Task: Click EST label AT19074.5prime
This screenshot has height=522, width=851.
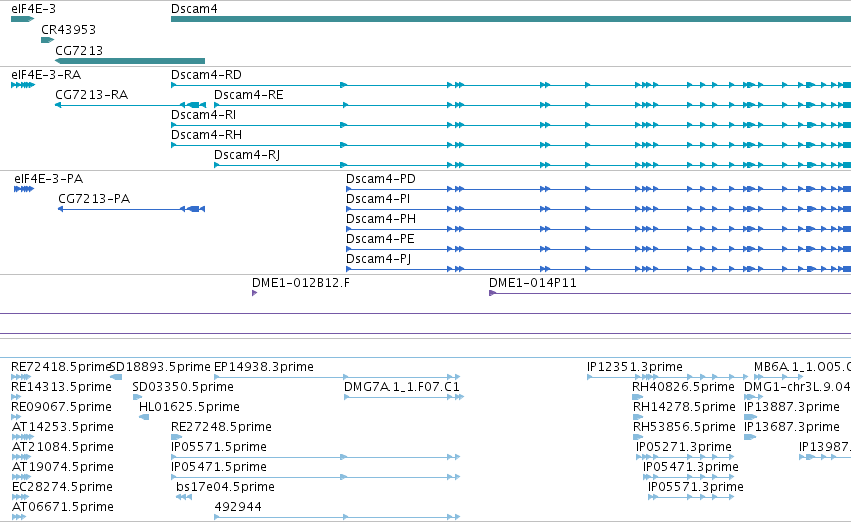Action: (63, 467)
